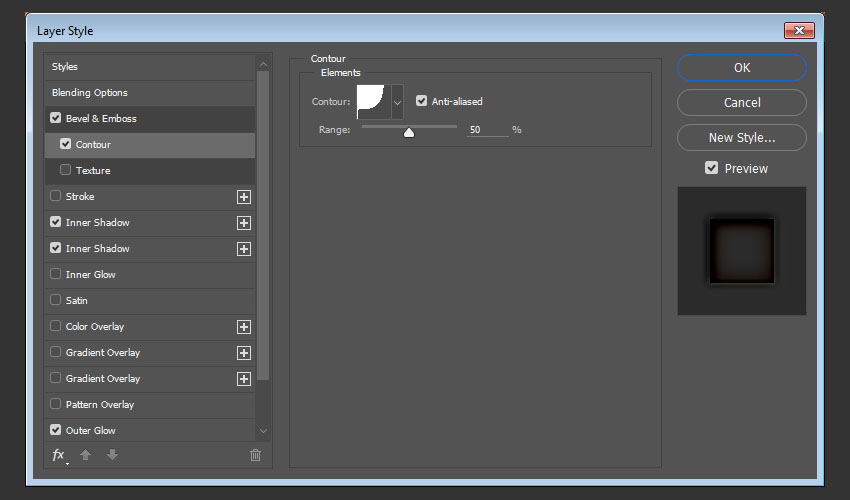Click the Cancel button
The width and height of the screenshot is (850, 500).
[742, 102]
